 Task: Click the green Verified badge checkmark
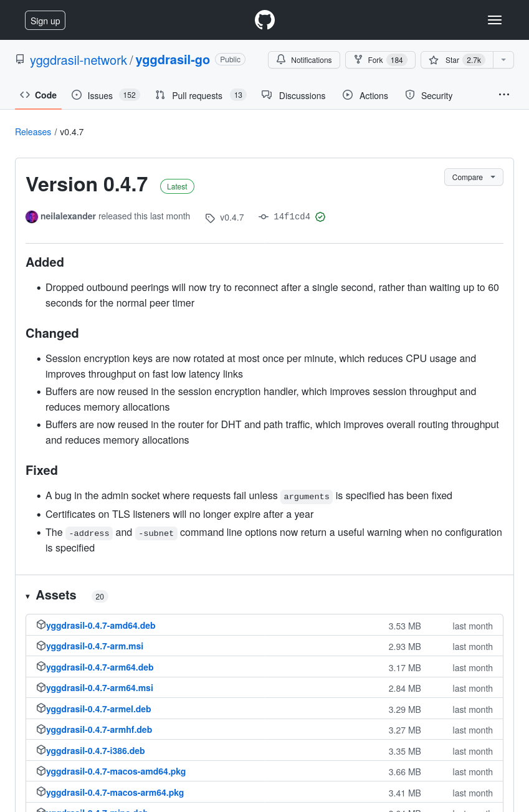[x=320, y=217]
